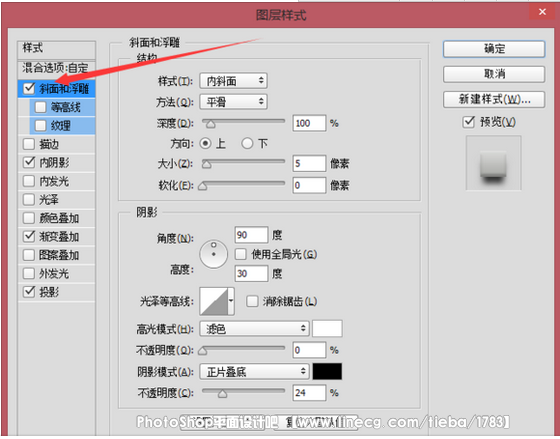Select 混合选项:自定 in the list
The height and width of the screenshot is (439, 560).
57,68
